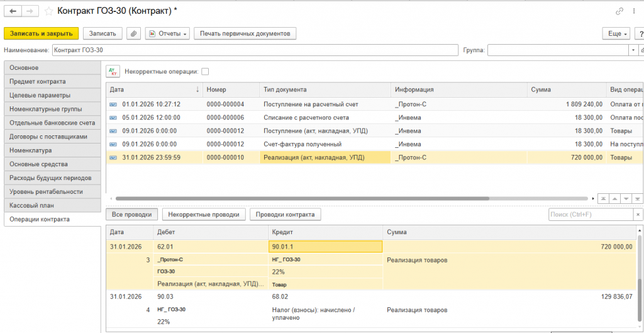Show Все проводки
Screen dimensions: 644x333
point(132,214)
